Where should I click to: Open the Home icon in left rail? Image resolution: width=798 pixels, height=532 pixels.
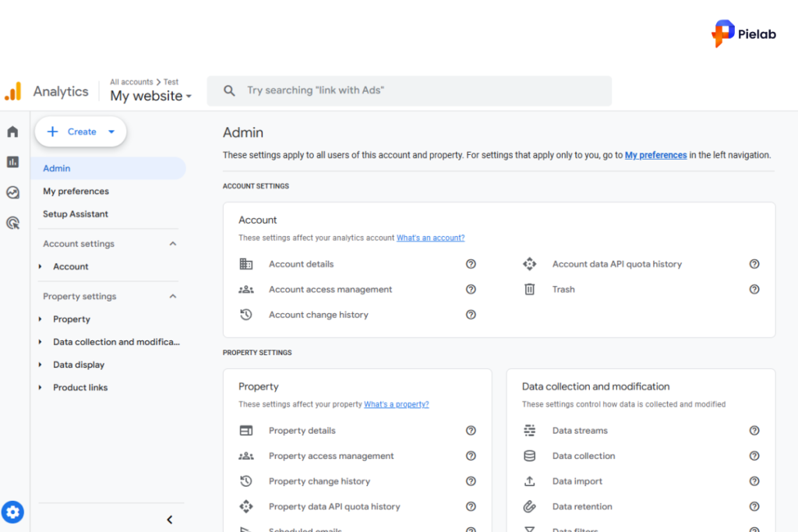tap(12, 132)
